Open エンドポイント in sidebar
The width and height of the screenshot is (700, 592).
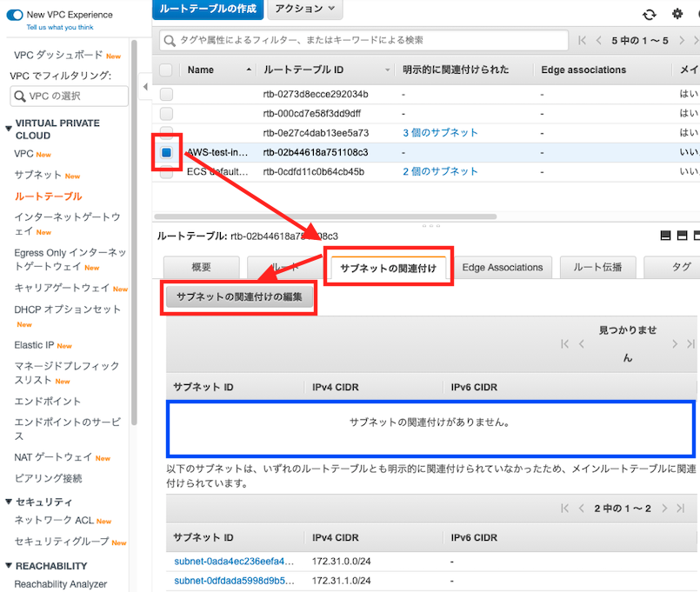(x=47, y=401)
